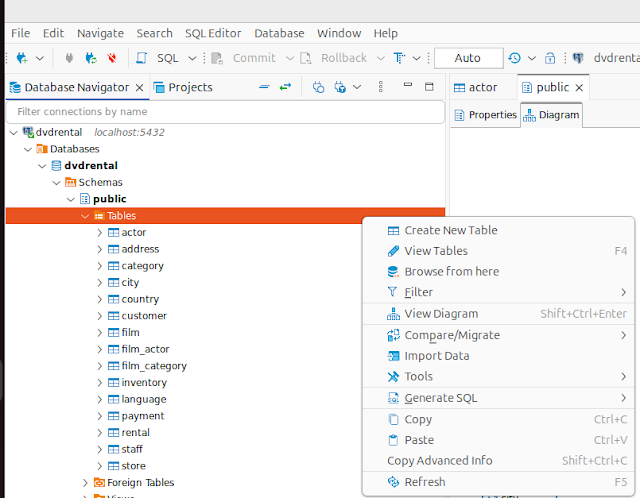Choose Refresh in context menu

click(498, 482)
